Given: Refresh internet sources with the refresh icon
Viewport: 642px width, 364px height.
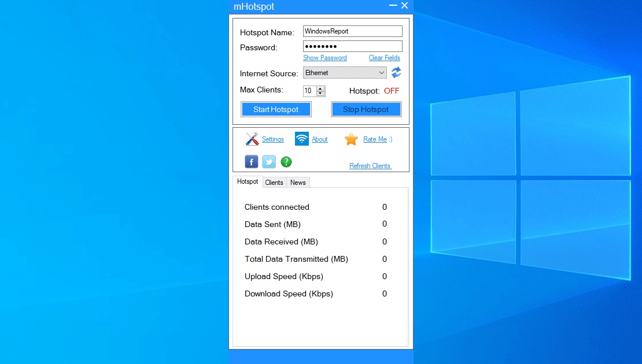Looking at the screenshot, I should click(396, 72).
